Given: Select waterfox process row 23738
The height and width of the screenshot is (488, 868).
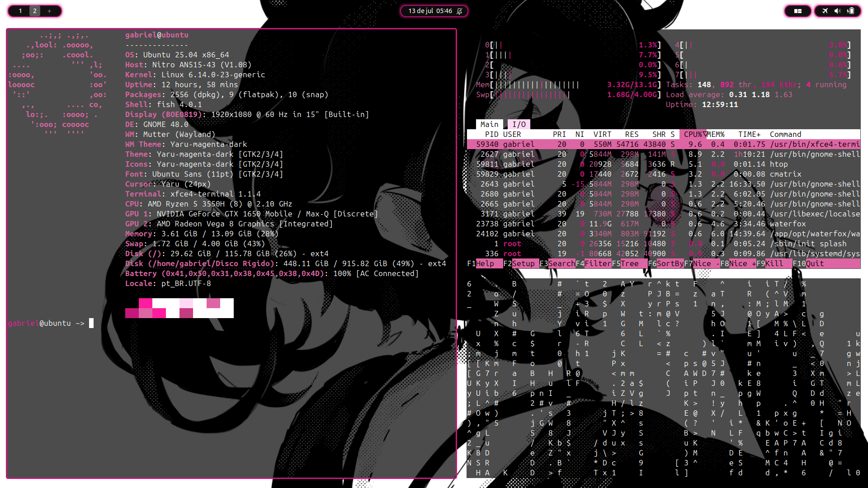Looking at the screenshot, I should click(663, 224).
